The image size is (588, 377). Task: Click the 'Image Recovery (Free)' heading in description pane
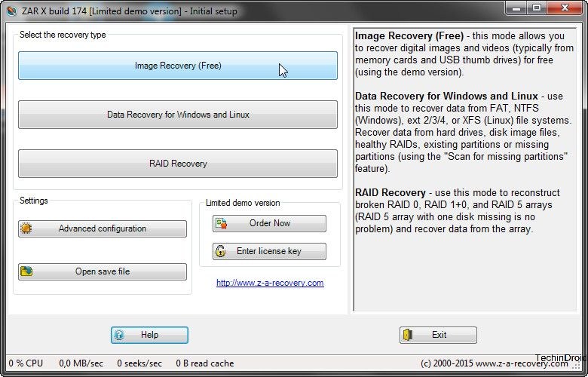pos(409,36)
